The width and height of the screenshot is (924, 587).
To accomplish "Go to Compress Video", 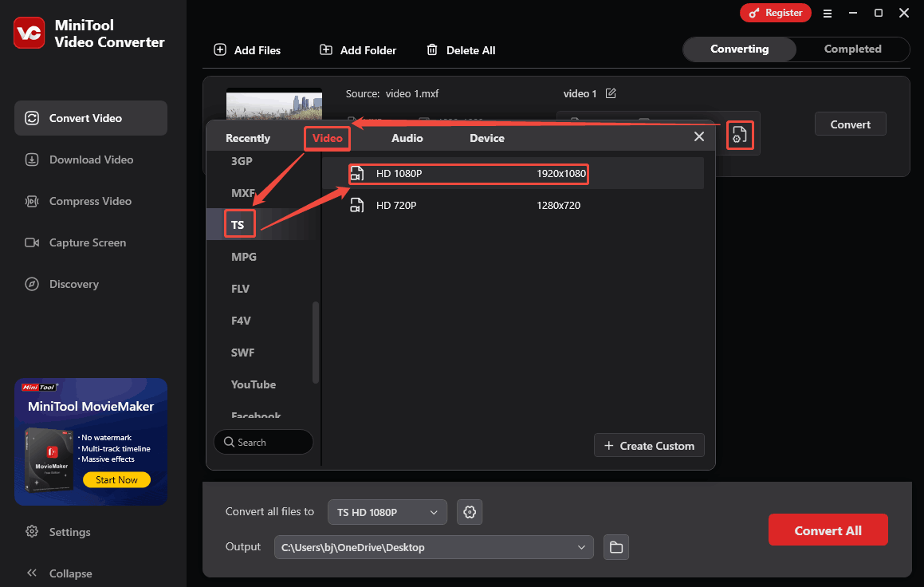I will (91, 201).
